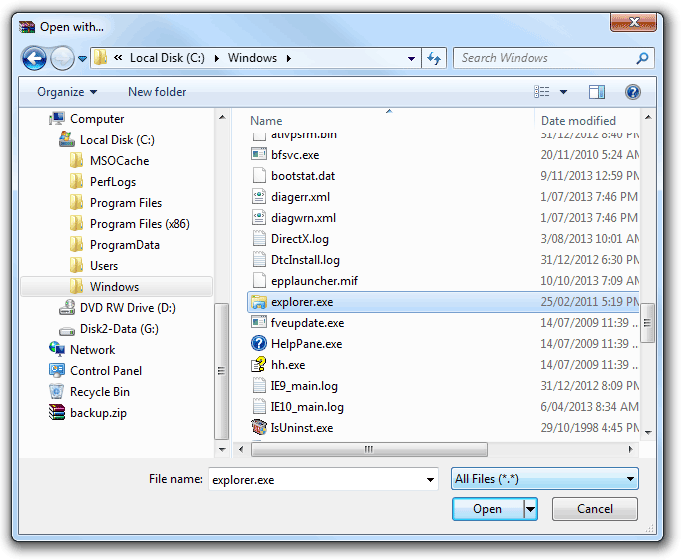This screenshot has width=681, height=560.
Task: Click the magnifier search icon
Action: (642, 58)
